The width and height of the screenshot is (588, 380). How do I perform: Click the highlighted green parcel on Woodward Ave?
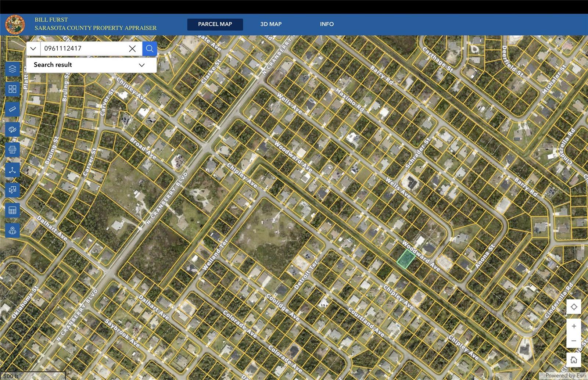(x=406, y=259)
